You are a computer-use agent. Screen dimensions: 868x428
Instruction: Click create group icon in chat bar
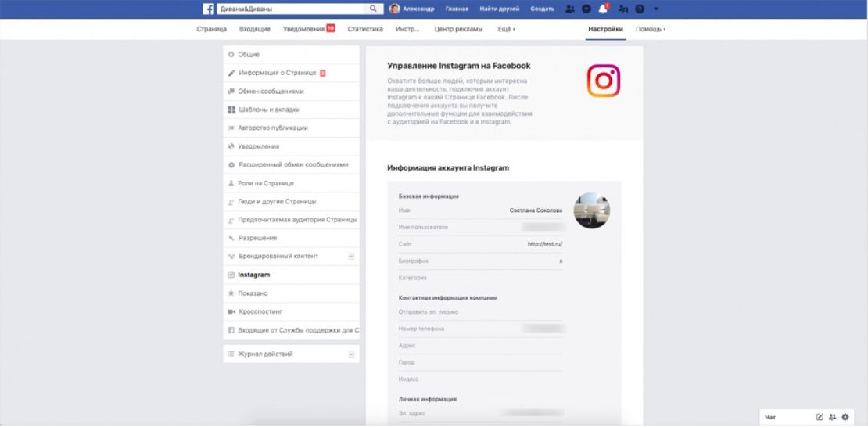tap(832, 417)
